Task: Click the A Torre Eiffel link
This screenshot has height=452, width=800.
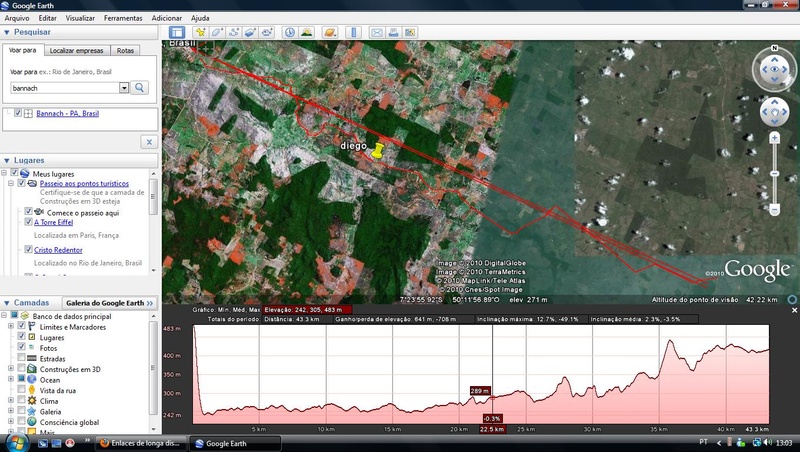Action: click(x=54, y=222)
